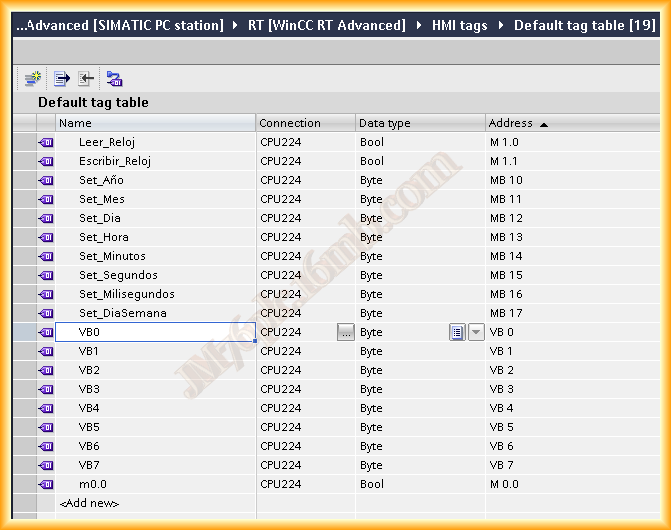Click the Name column header
Viewport: 671px width, 530px height.
155,123
